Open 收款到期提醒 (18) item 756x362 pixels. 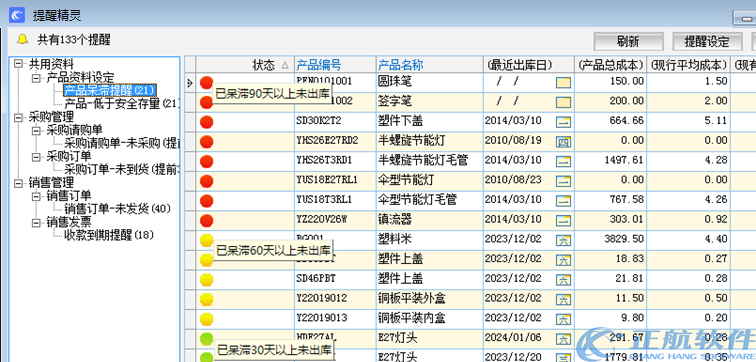pos(108,235)
